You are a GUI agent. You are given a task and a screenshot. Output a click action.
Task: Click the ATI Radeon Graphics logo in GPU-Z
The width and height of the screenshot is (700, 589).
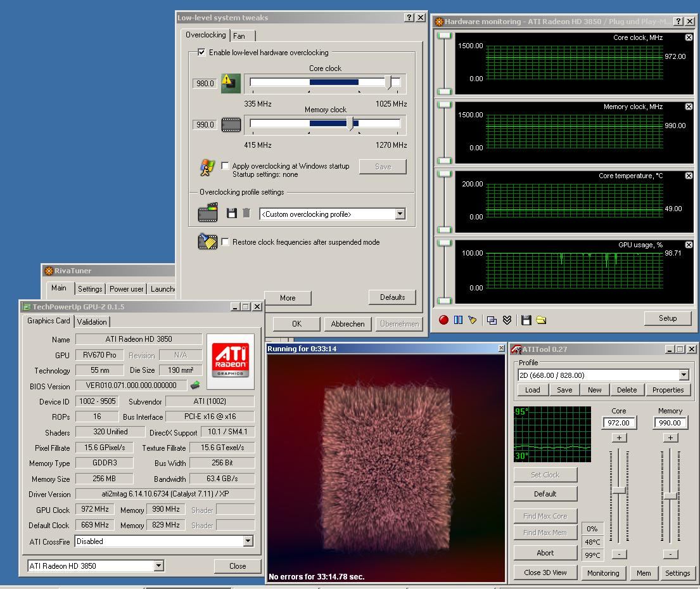point(231,360)
